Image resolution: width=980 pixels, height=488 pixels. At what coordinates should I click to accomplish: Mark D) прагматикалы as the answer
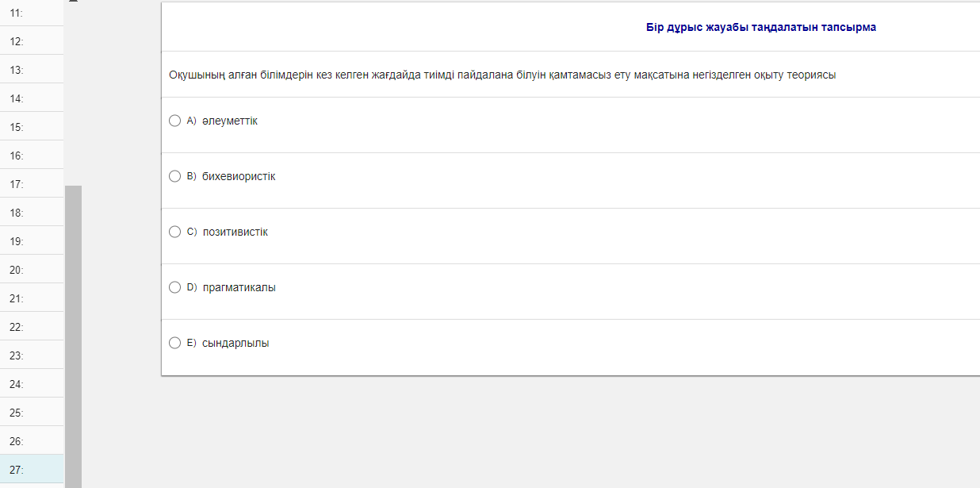pyautogui.click(x=175, y=287)
